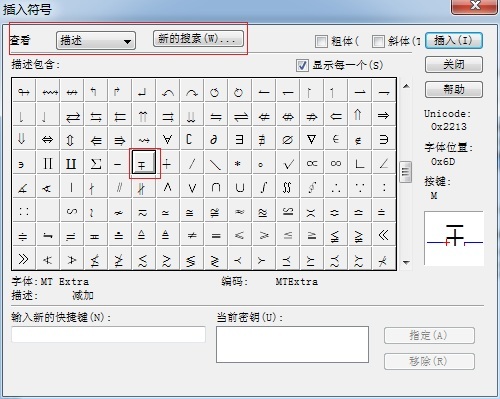Close the Insert Symbol window
This screenshot has width=500, height=399.
pos(474,6)
